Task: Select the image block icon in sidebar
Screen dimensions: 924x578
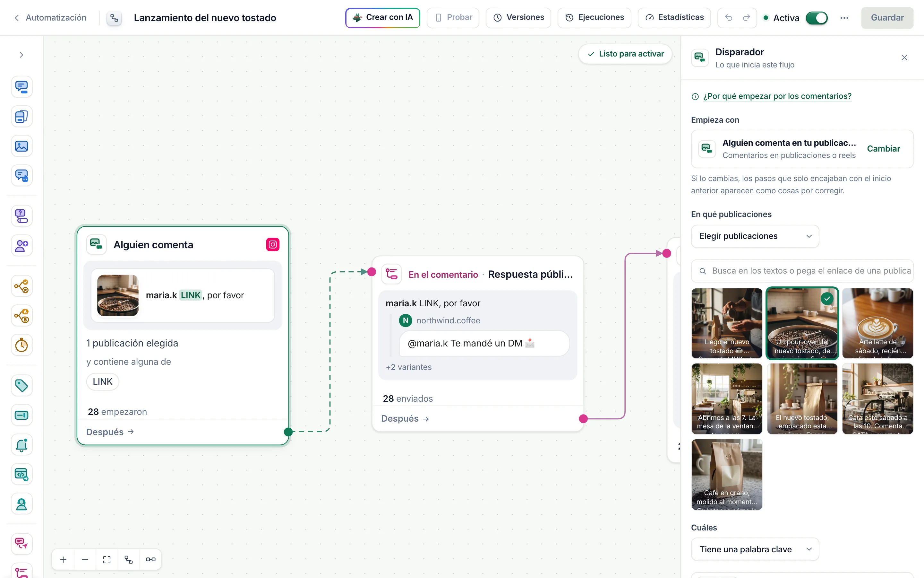Action: [21, 146]
